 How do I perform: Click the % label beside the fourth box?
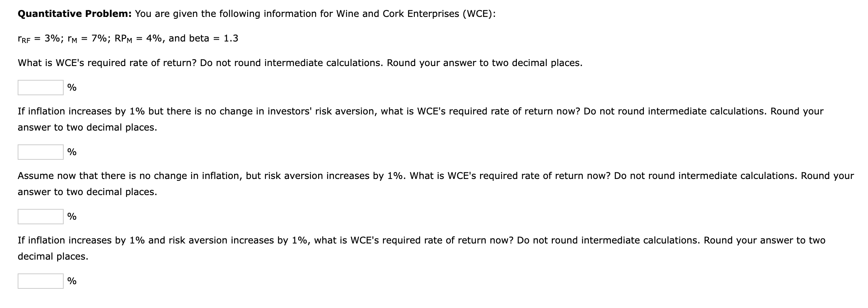point(71,281)
